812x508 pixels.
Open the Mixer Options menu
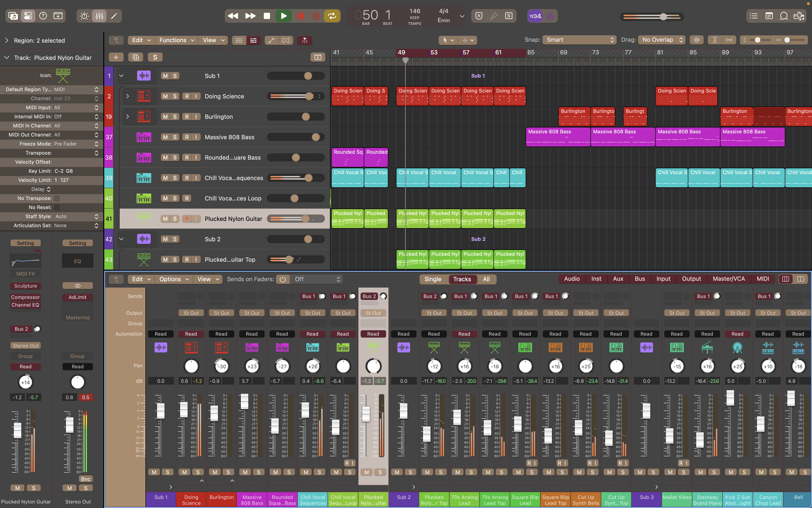(x=174, y=279)
